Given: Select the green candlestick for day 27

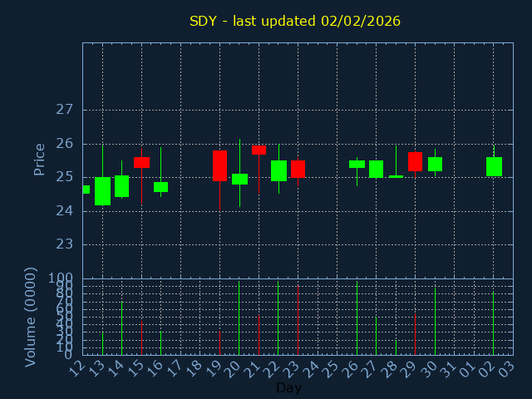Looking at the screenshot, I should (x=376, y=169).
